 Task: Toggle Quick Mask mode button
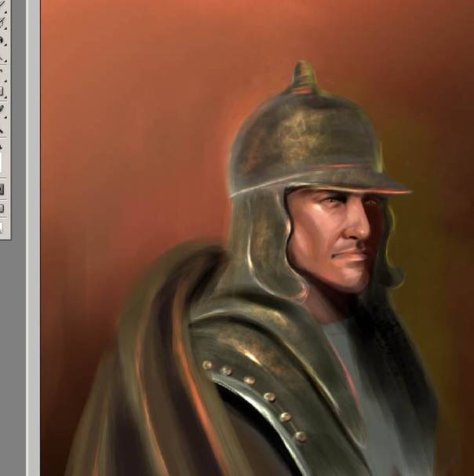(2, 188)
